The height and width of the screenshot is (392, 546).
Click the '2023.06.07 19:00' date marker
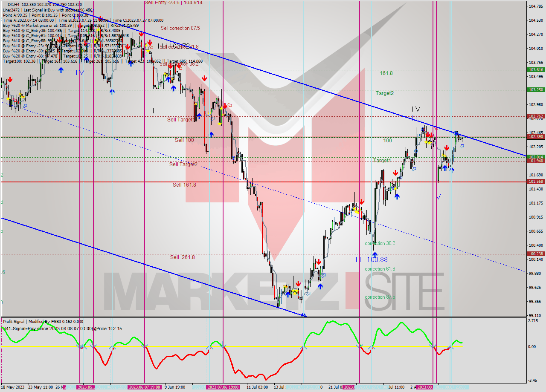pos(145,387)
